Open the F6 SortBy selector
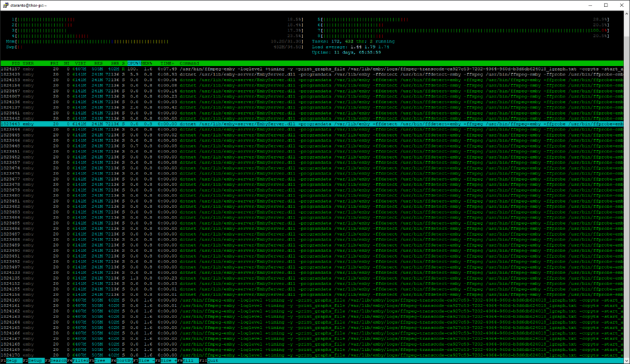 [122, 361]
